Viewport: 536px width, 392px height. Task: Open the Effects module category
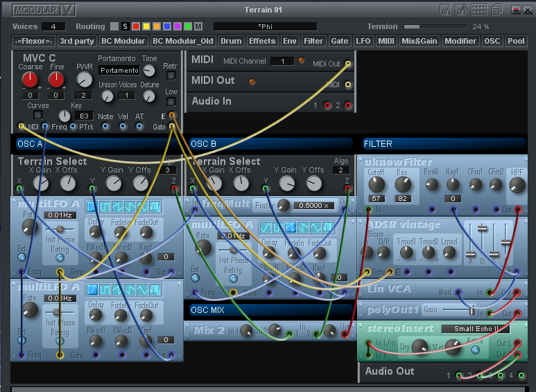pyautogui.click(x=262, y=41)
